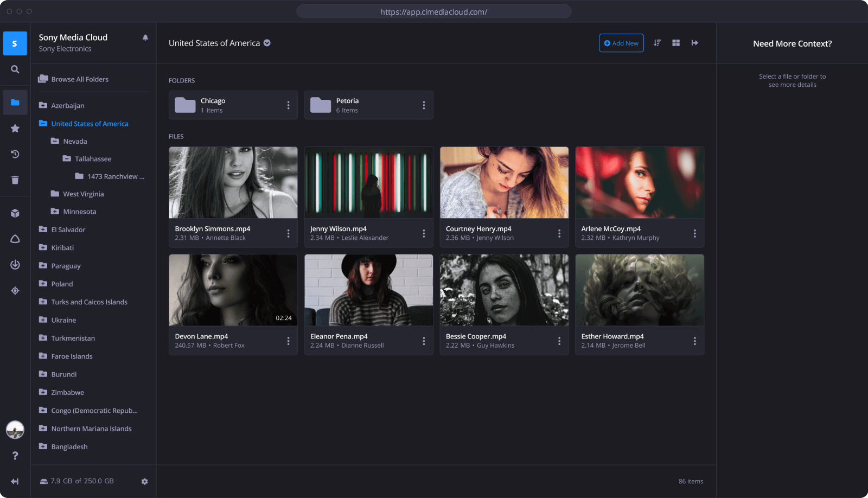Click the storage settings gear icon
Screen dimensions: 868x498
pos(144,482)
